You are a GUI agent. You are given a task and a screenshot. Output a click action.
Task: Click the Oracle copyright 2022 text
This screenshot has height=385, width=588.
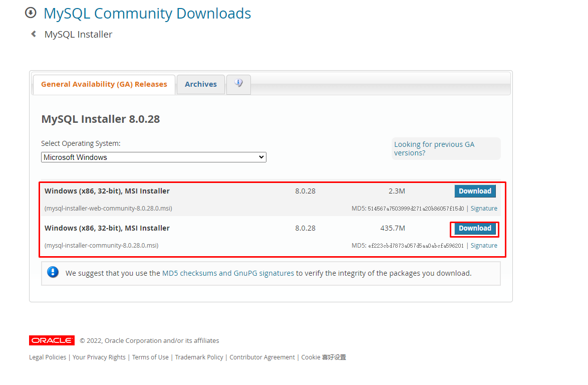point(149,341)
